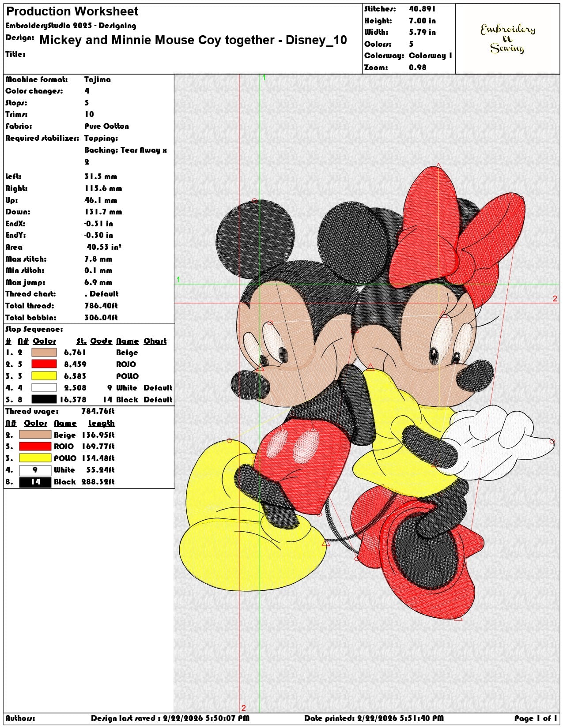563x728 pixels.
Task: Click the ROJO length 169.77ft
Action: point(98,447)
